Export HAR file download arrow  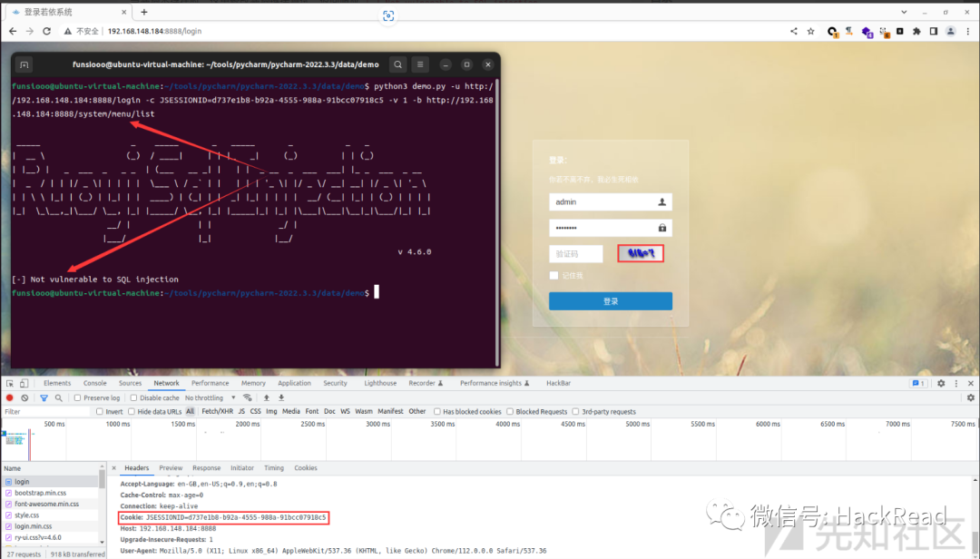[x=281, y=397]
